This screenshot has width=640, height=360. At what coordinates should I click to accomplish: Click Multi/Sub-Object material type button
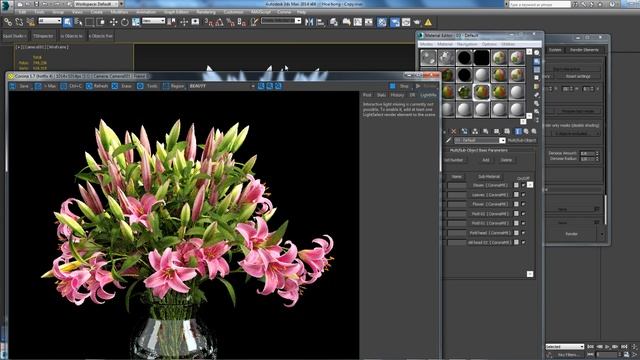pos(521,140)
